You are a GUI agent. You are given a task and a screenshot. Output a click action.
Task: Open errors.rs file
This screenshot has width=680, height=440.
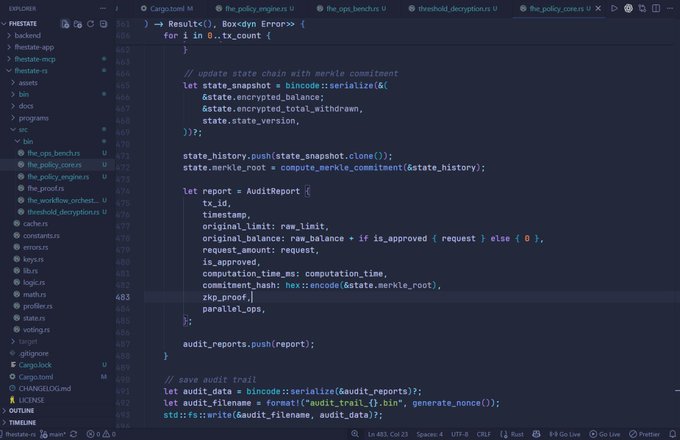click(36, 247)
